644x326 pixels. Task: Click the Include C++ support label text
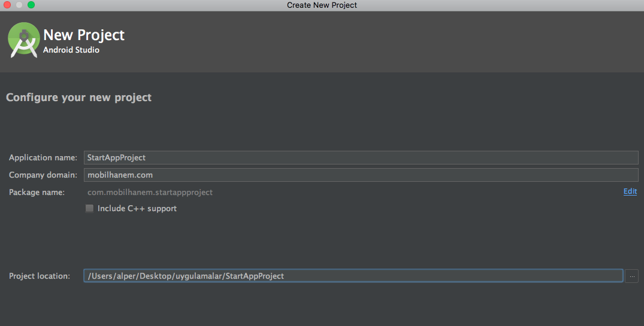click(137, 208)
